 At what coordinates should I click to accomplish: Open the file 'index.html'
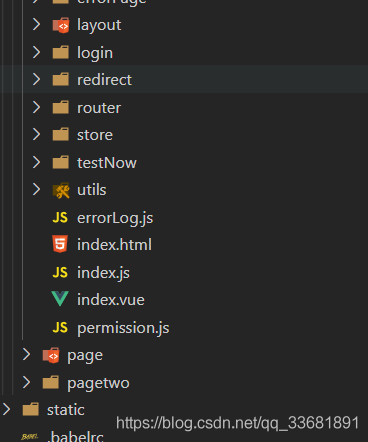tap(114, 245)
